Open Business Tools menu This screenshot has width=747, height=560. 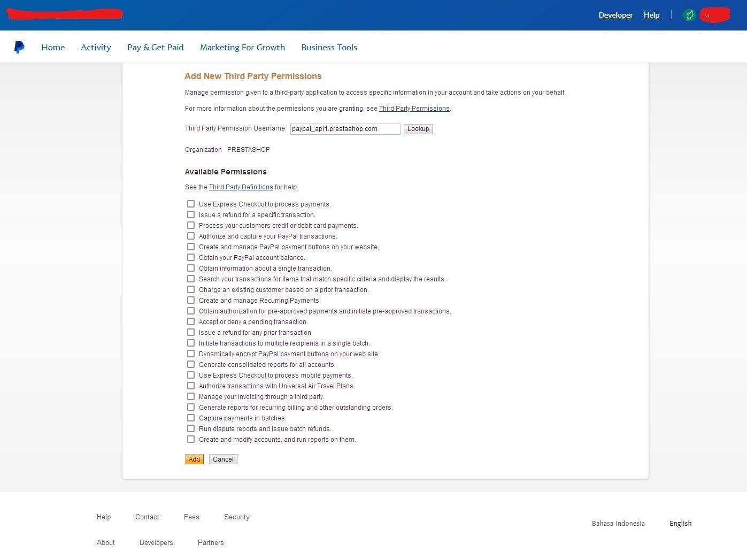coord(329,47)
